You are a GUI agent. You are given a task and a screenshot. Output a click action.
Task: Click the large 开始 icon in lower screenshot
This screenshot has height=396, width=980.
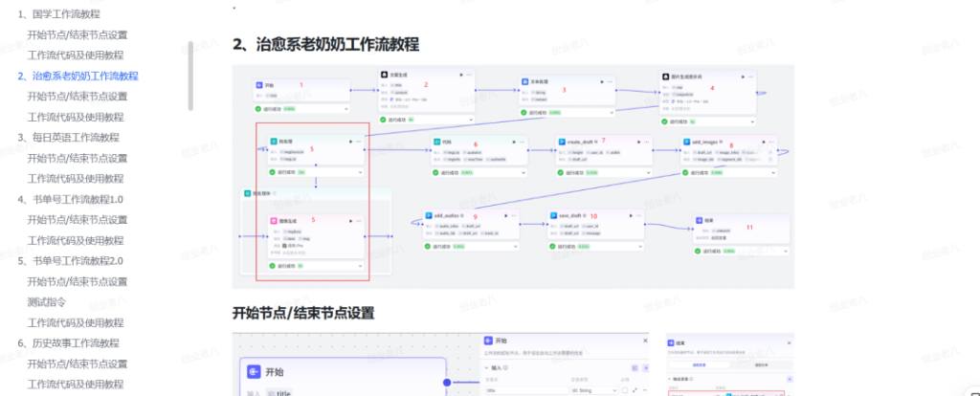pos(255,372)
